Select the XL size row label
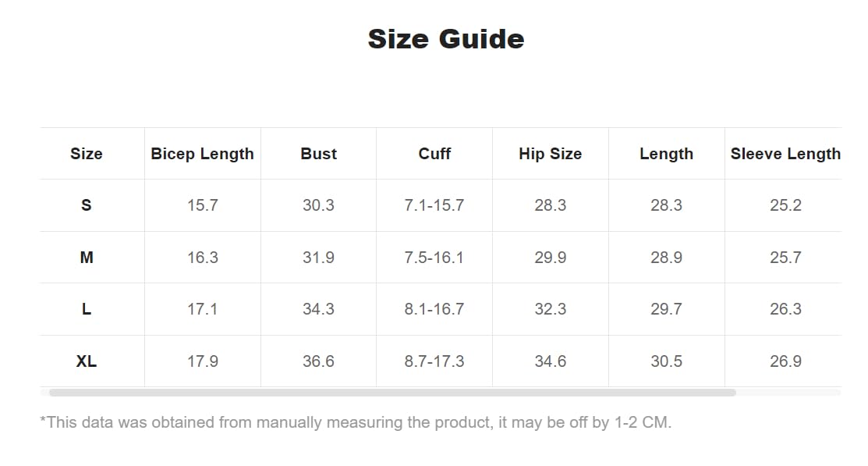 [87, 361]
